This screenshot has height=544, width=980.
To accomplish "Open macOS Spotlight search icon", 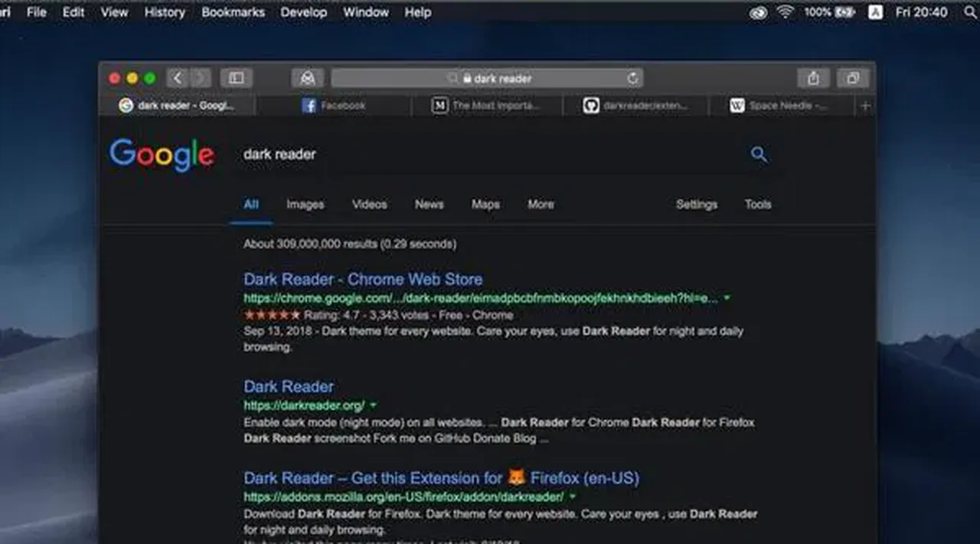I will [x=970, y=12].
